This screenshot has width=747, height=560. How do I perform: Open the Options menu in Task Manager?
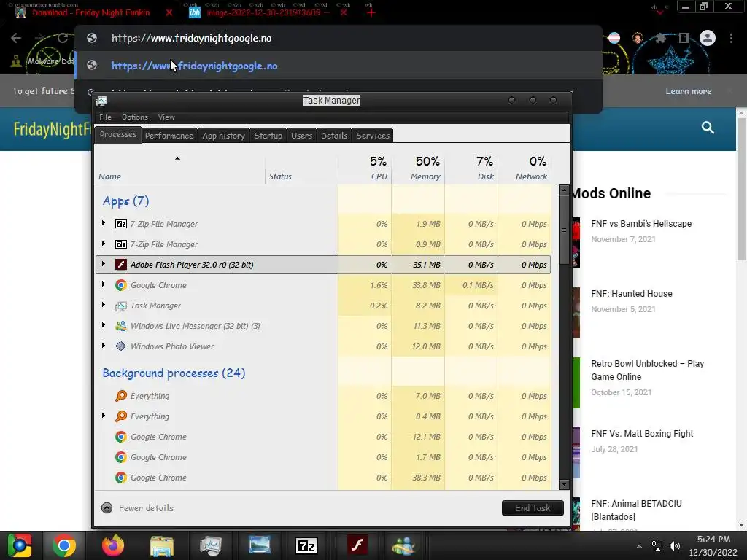click(135, 117)
